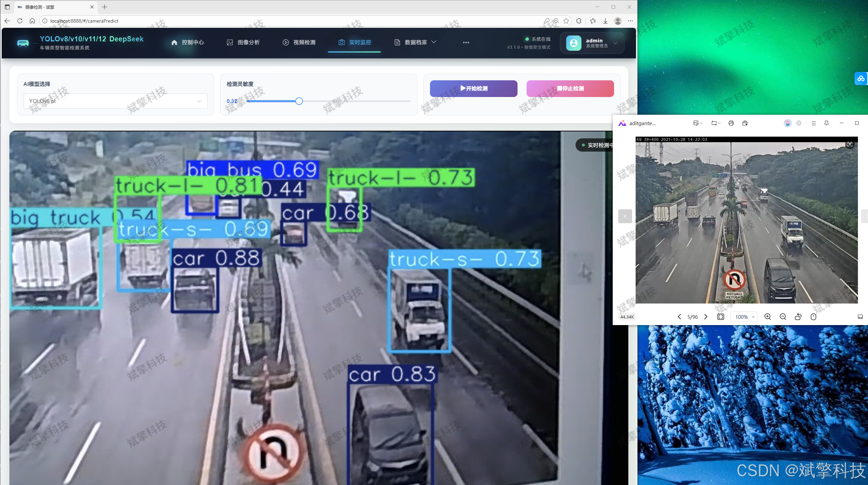Pin the image viewer on top
868x485 pixels.
tap(827, 123)
